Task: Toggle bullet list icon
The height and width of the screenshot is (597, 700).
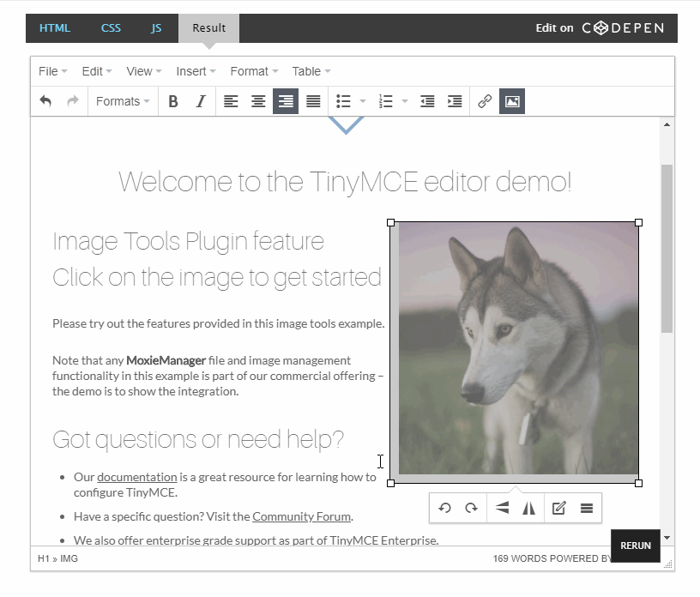Action: [x=343, y=101]
